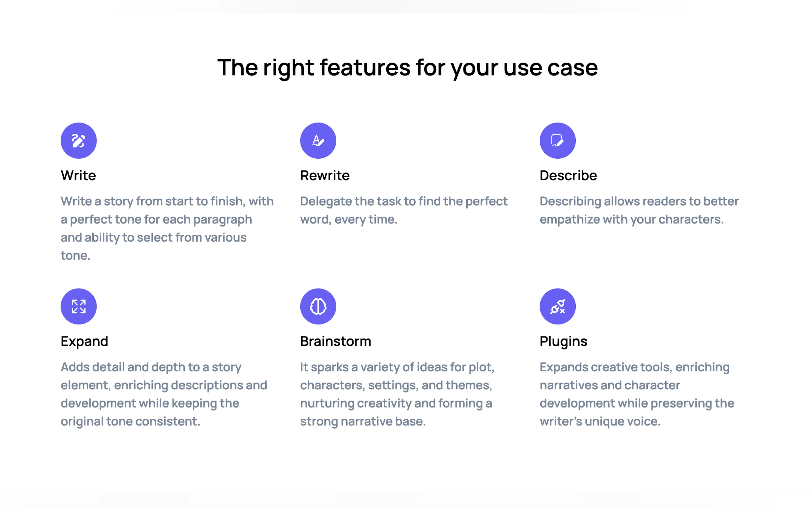The height and width of the screenshot is (508, 812).
Task: Click the main features section headline
Action: [x=407, y=67]
